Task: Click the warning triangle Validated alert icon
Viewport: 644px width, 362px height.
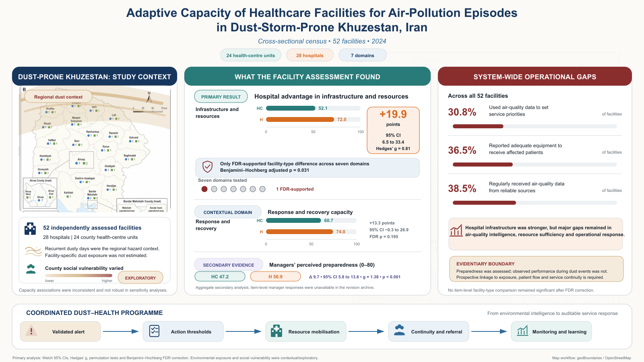Action: [x=31, y=331]
